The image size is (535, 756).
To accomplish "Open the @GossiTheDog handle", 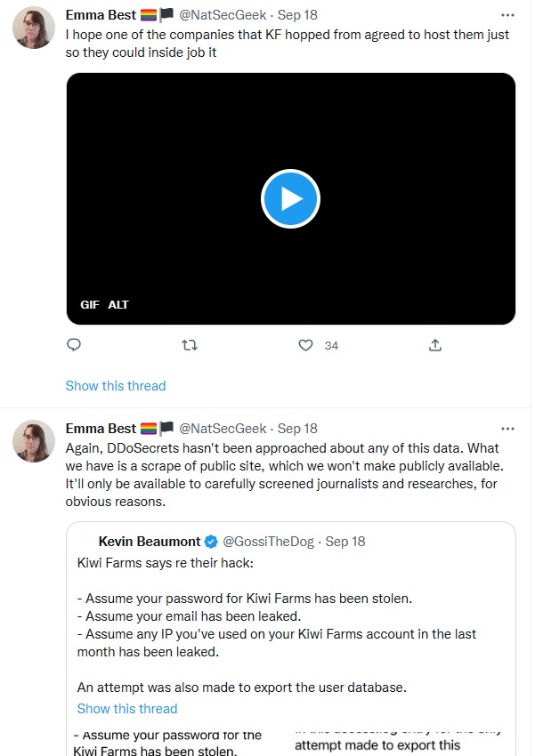I will [268, 541].
